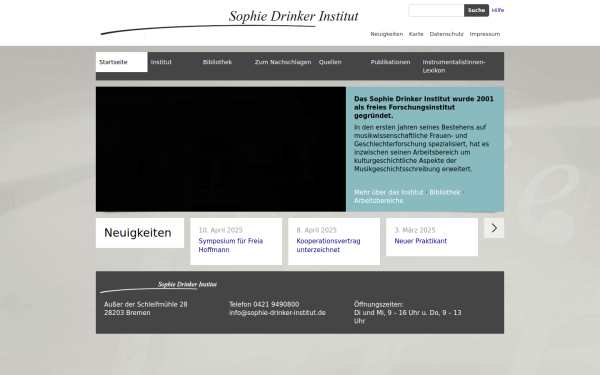Follow the Arbeitsbereiche link

pos(378,201)
